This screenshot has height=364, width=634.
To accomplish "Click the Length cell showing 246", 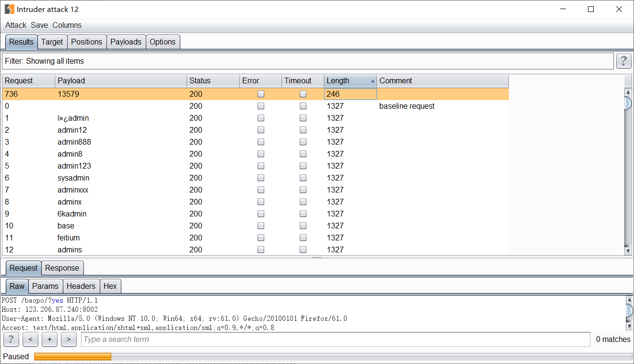I will [351, 94].
